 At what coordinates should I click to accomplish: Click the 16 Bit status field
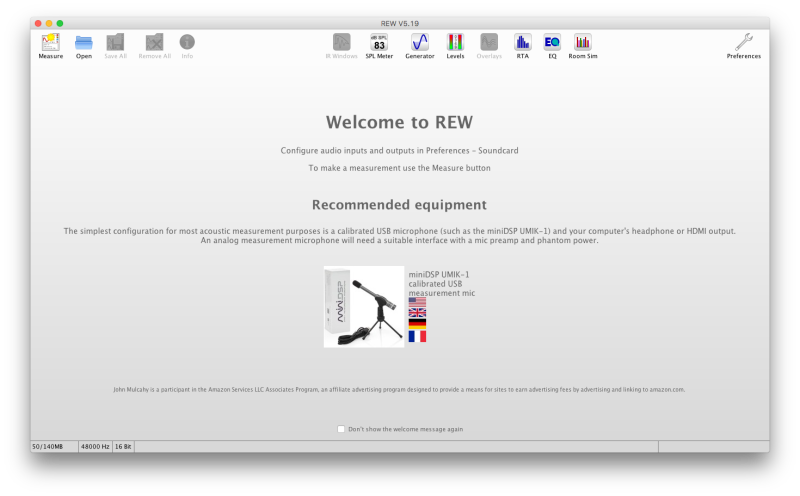pyautogui.click(x=123, y=447)
